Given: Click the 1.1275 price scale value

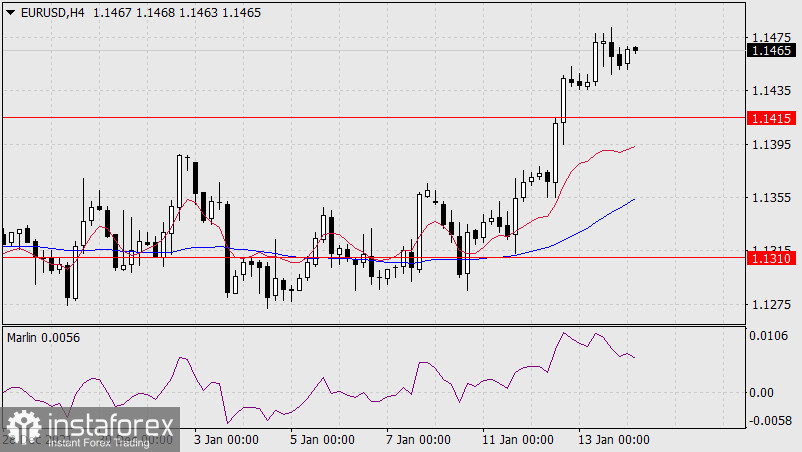Looking at the screenshot, I should 771,305.
